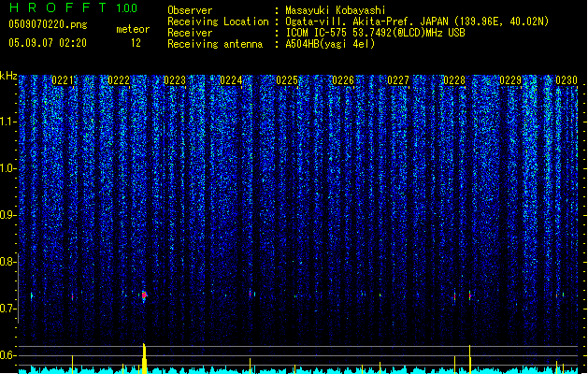Click the 0223 time marker
Viewport: 588px width, 374px height.
[175, 80]
